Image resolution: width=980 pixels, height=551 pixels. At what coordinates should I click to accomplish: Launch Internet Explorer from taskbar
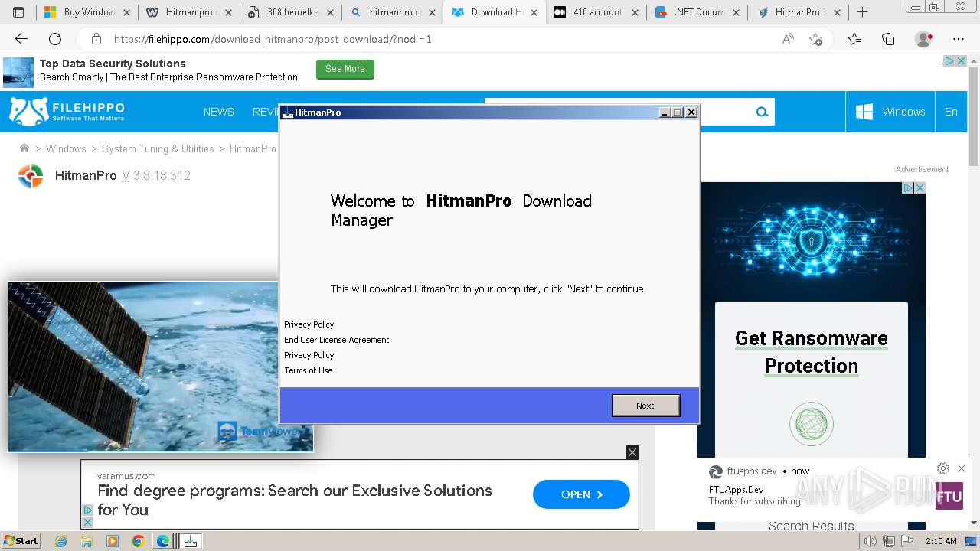click(x=61, y=541)
